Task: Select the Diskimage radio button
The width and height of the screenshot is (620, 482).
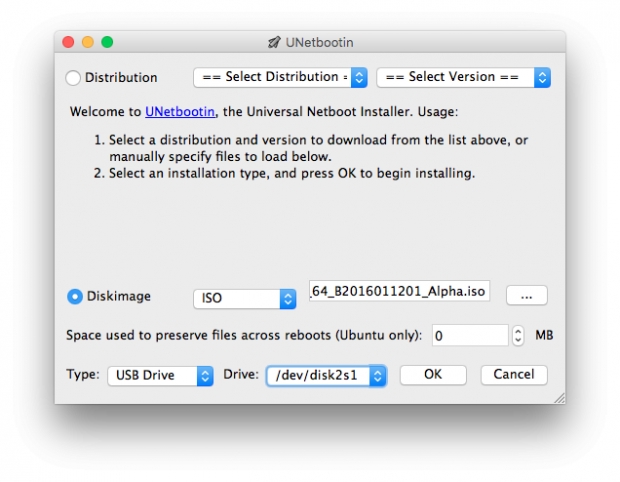Action: (75, 296)
